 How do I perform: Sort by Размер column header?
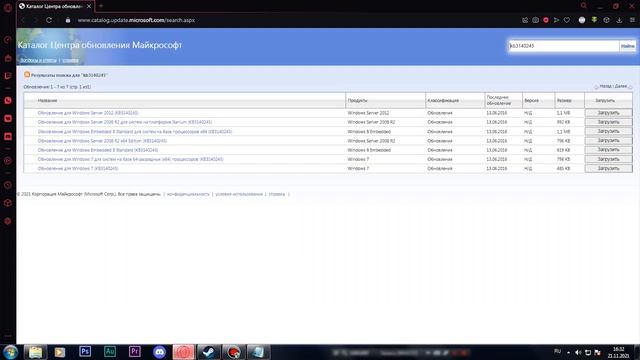tap(564, 100)
